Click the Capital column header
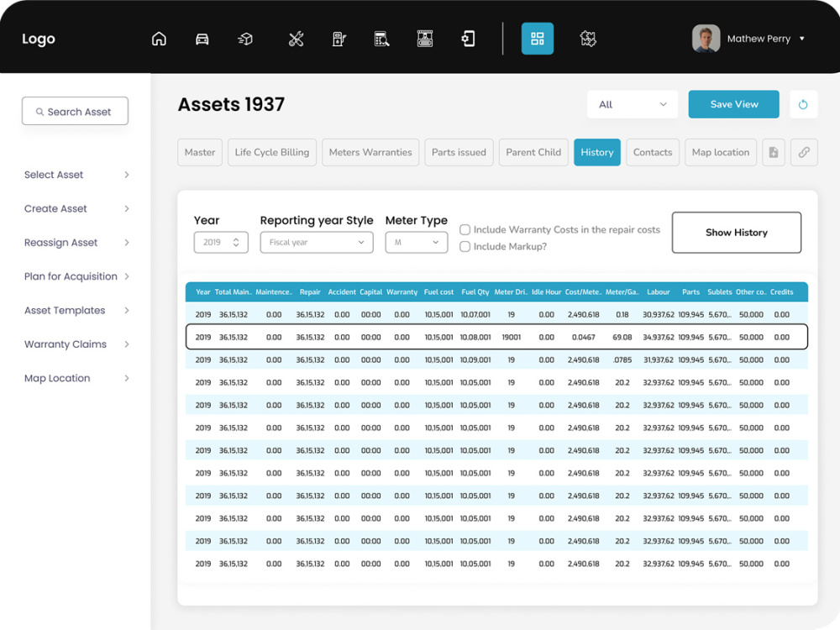Image resolution: width=840 pixels, height=630 pixels. point(370,292)
